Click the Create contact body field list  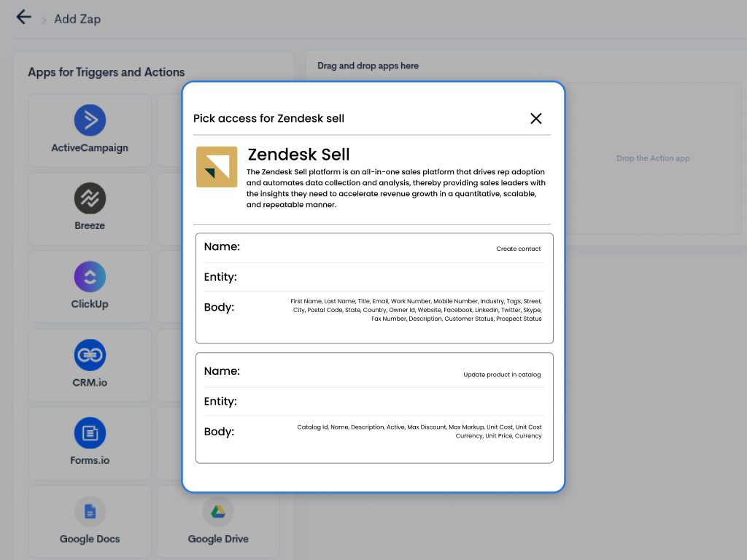click(x=416, y=310)
